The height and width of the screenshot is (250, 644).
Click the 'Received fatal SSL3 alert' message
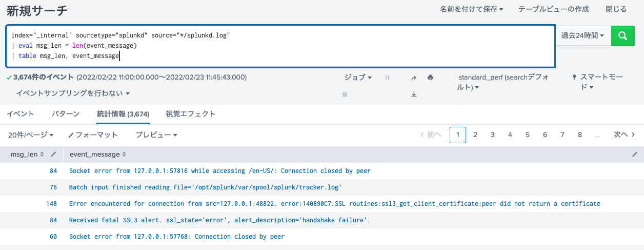[x=219, y=220]
